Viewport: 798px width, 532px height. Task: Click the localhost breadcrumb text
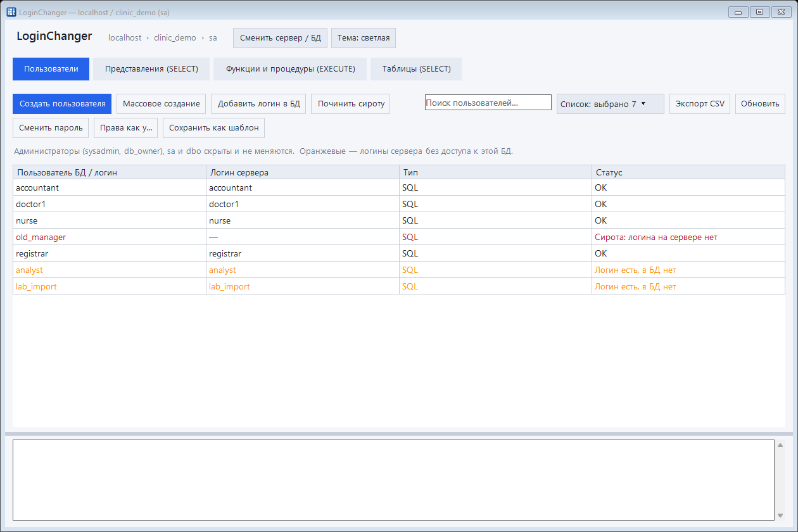coord(125,38)
